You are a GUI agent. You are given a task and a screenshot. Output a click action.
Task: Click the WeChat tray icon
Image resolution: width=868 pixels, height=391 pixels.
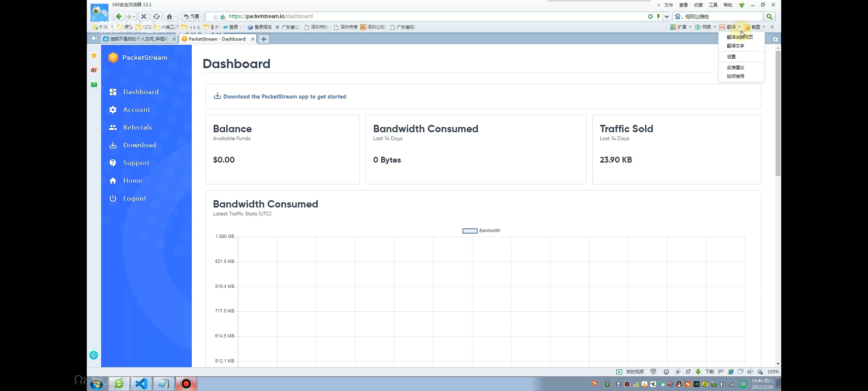[661, 384]
